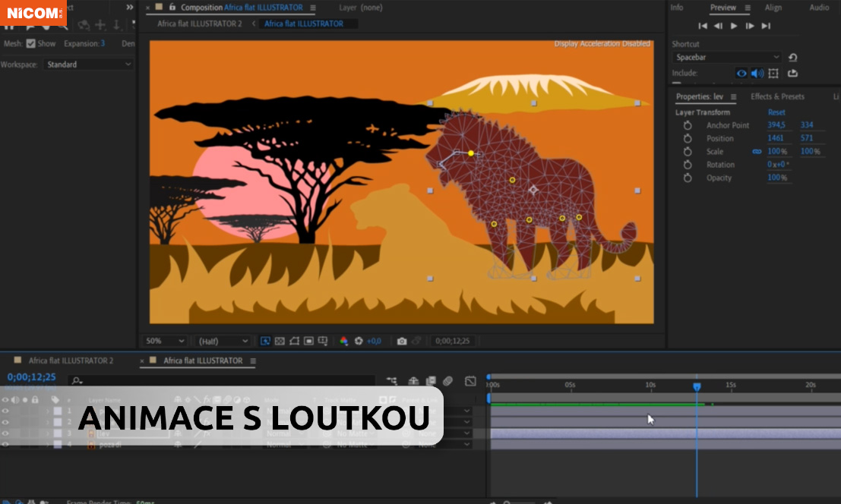This screenshot has width=841, height=504.
Task: Click Anchor Point X value 394,5
Action: coord(776,124)
